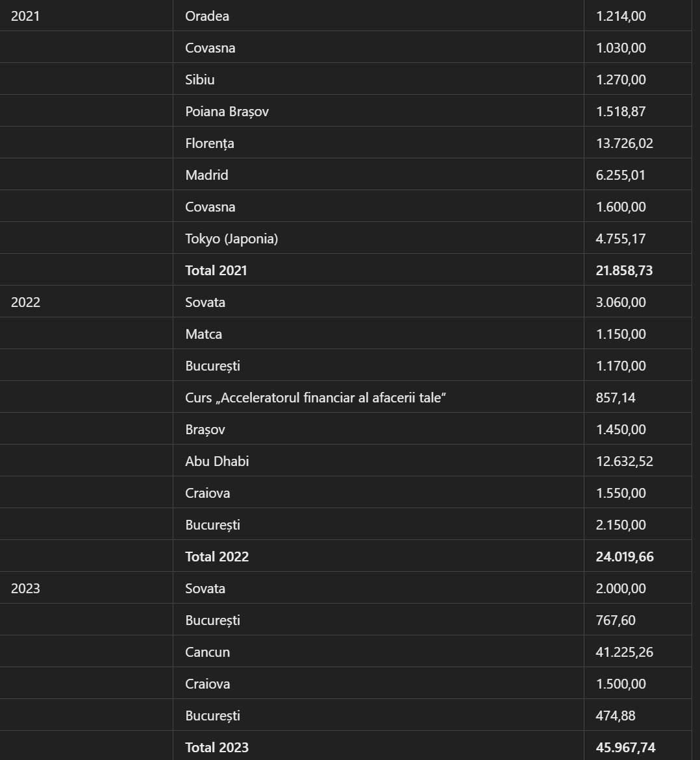Click the 21.858,73 total amount
This screenshot has height=760, width=700.
tap(624, 271)
